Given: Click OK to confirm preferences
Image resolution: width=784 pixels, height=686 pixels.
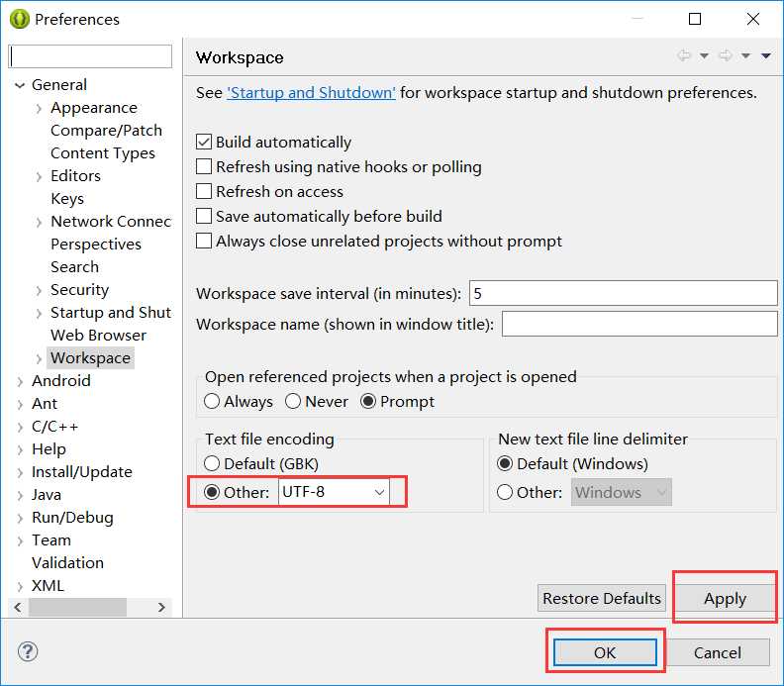Looking at the screenshot, I should 605,652.
